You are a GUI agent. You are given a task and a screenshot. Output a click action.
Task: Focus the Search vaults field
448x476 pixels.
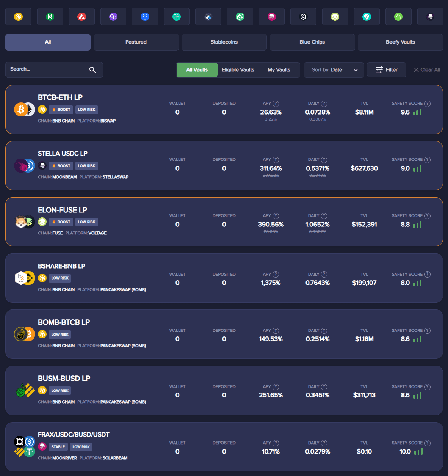tap(54, 70)
